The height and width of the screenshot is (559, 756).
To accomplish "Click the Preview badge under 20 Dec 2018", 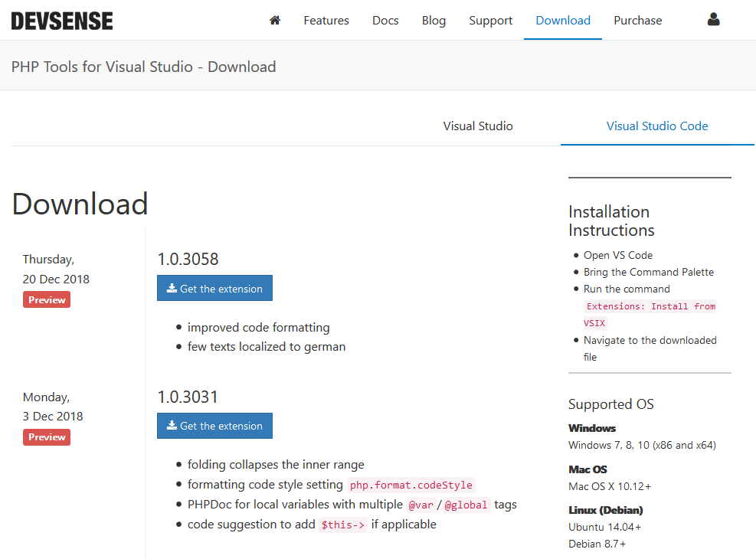I will 47,299.
